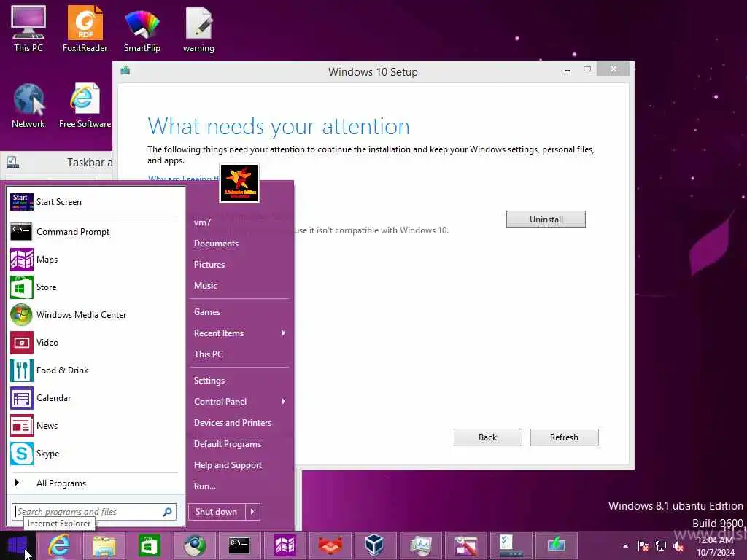Open the tools window taskbar icon
This screenshot has height=560, width=747.
click(x=465, y=545)
